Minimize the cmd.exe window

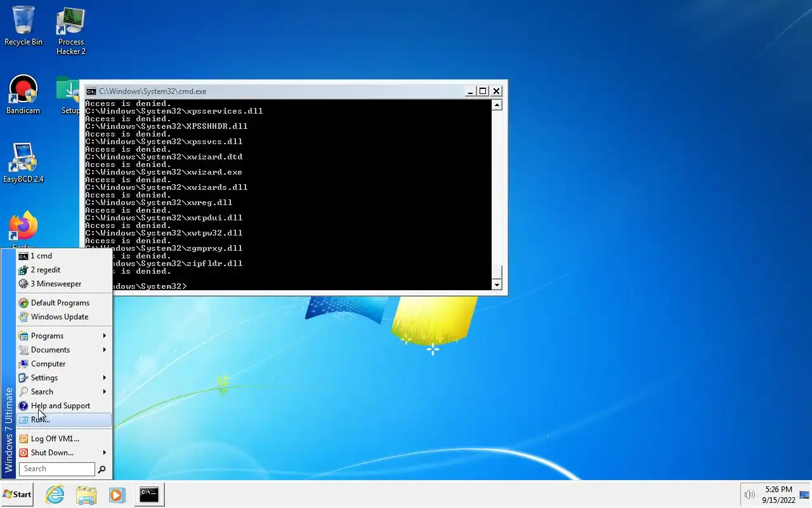coord(470,91)
